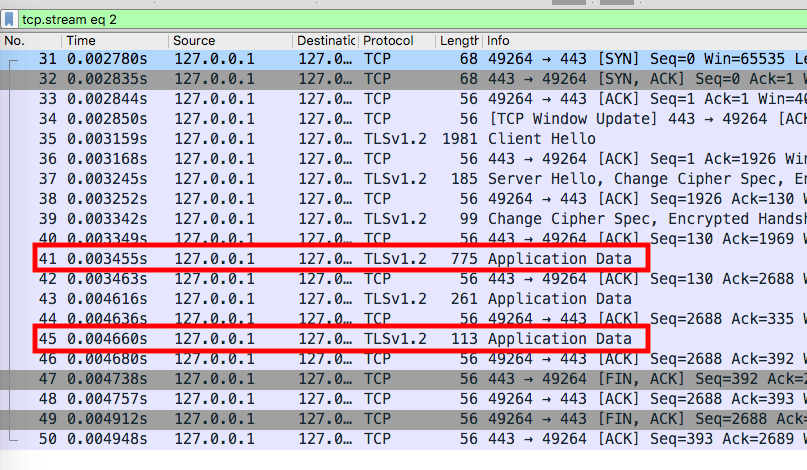Select packet 34 TCP Window Update row
The width and height of the screenshot is (807, 470).
click(x=404, y=119)
